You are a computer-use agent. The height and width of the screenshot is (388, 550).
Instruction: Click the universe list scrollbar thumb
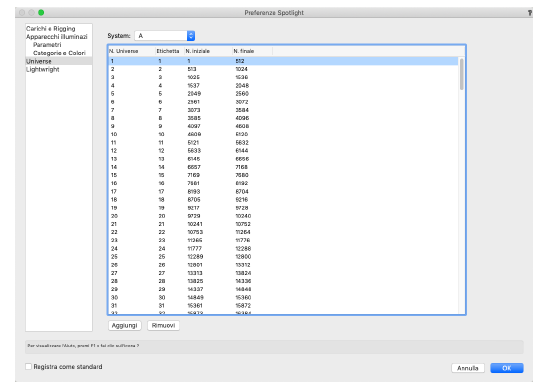click(462, 74)
